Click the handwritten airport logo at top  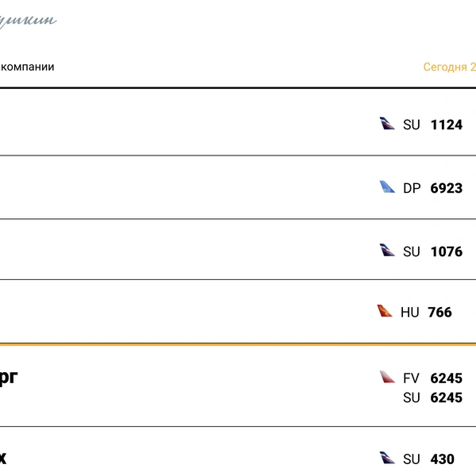pyautogui.click(x=28, y=21)
